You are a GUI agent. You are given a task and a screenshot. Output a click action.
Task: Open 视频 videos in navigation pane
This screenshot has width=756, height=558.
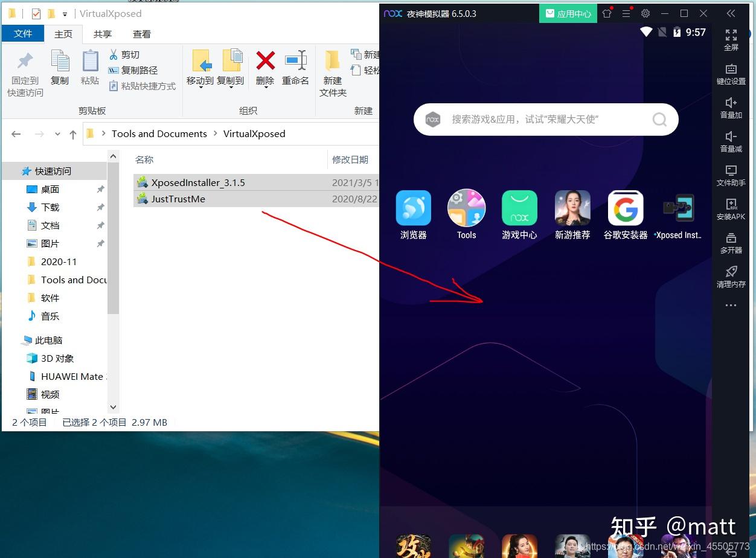(x=50, y=394)
